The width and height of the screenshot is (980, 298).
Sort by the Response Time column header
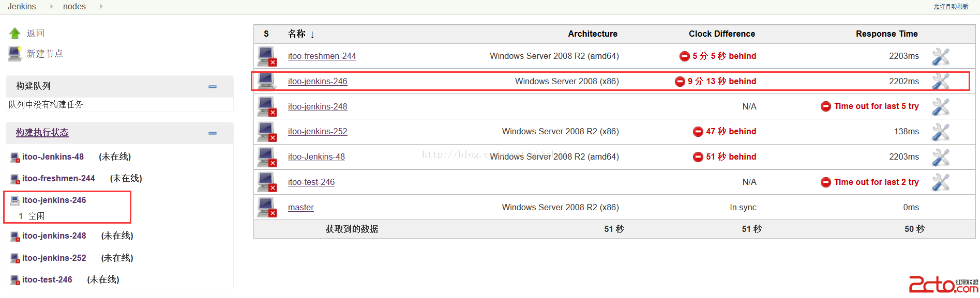coord(887,34)
